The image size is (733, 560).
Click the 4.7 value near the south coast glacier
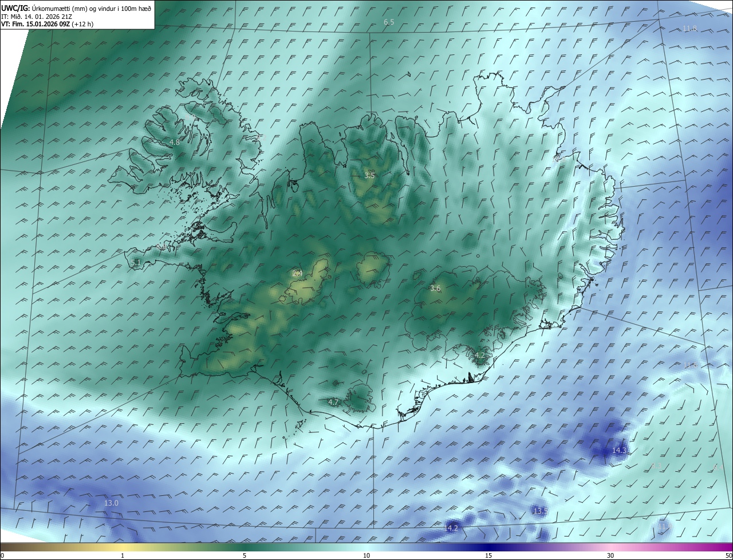pyautogui.click(x=333, y=403)
